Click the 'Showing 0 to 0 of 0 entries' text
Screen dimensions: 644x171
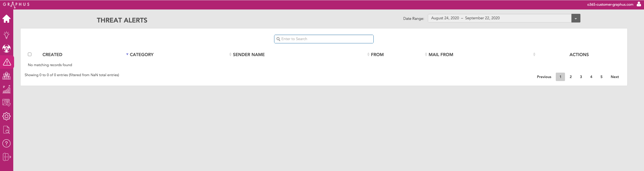72,75
